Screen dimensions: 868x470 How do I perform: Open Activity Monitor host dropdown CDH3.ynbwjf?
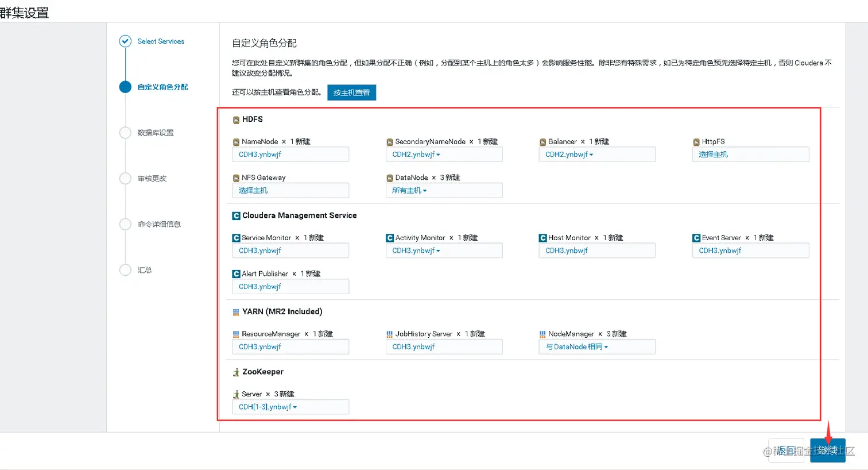pos(444,251)
